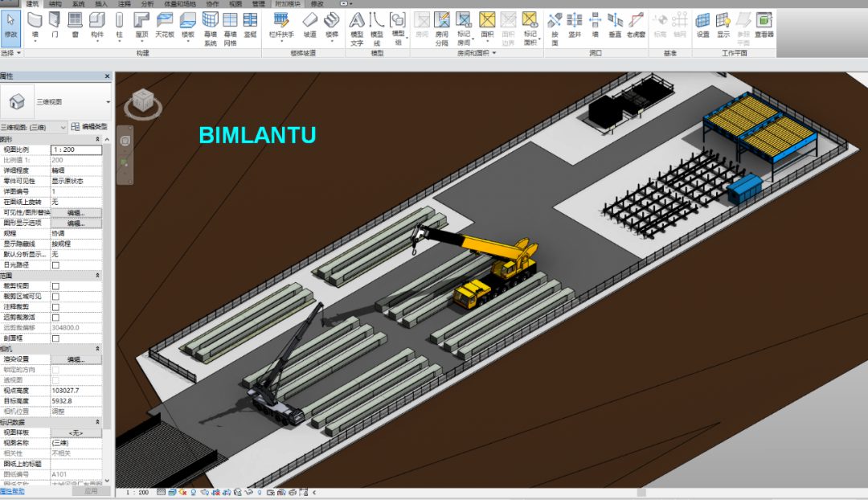Choose the Shaft (竖井) opening tool
Screen dimensions: 868x500
pos(575,26)
